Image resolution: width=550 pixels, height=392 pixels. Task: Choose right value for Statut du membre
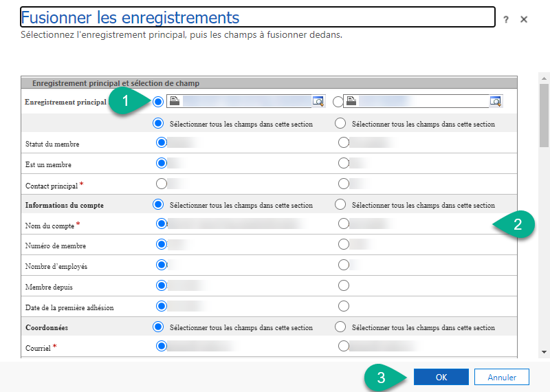tap(344, 142)
